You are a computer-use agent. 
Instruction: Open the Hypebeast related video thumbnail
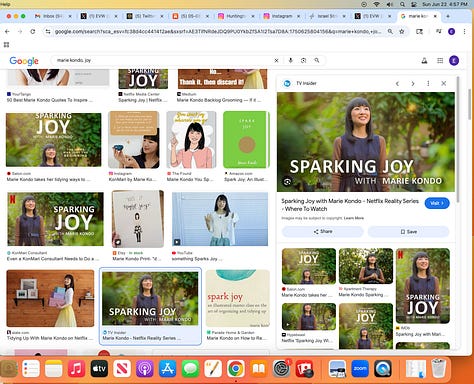(x=309, y=316)
